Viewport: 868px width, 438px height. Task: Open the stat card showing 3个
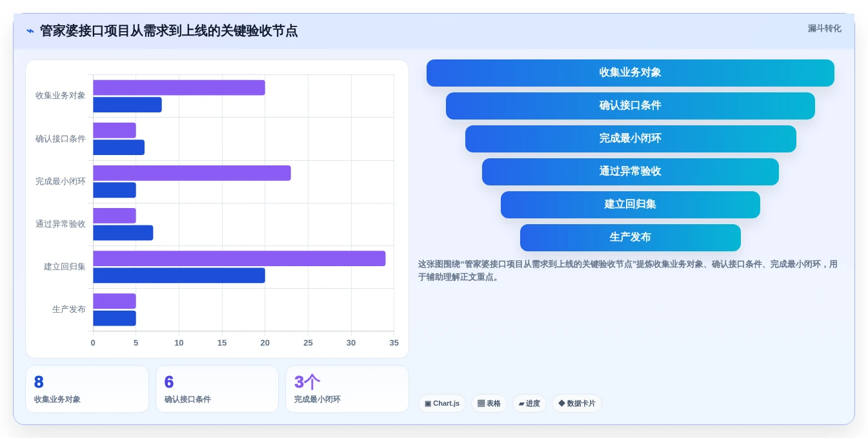(347, 389)
